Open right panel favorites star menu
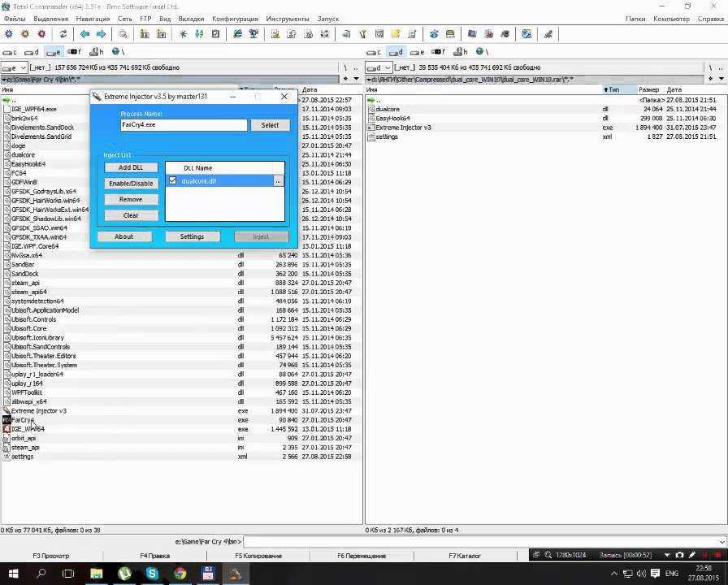This screenshot has height=585, width=728. (710, 80)
